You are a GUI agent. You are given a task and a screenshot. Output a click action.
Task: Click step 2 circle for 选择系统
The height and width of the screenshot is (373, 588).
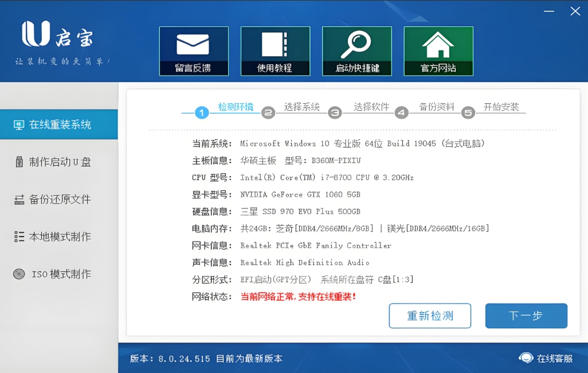tap(268, 112)
